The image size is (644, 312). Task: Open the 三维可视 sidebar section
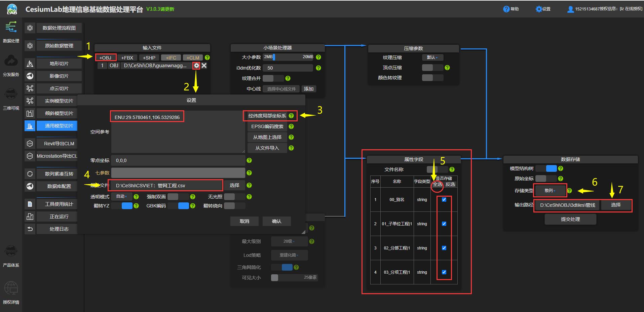point(11,99)
